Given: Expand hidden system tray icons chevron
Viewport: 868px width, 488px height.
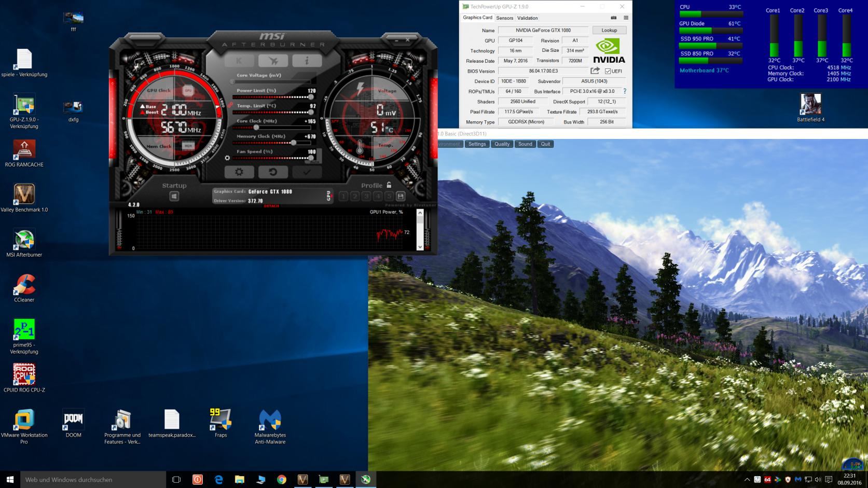Looking at the screenshot, I should click(x=747, y=480).
